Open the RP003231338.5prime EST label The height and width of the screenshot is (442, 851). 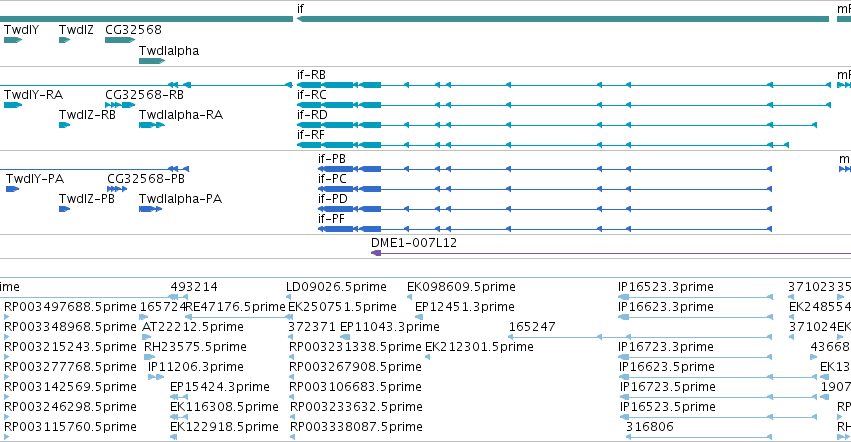point(355,347)
